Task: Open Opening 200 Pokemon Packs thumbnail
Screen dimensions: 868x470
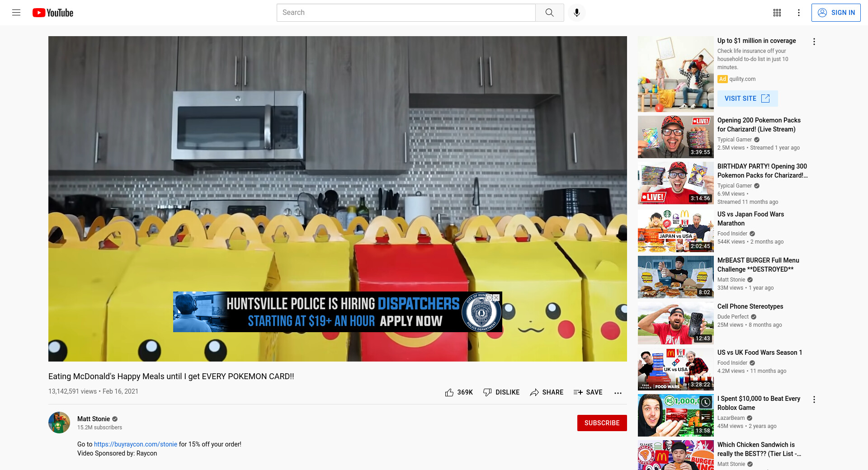Action: coord(675,137)
